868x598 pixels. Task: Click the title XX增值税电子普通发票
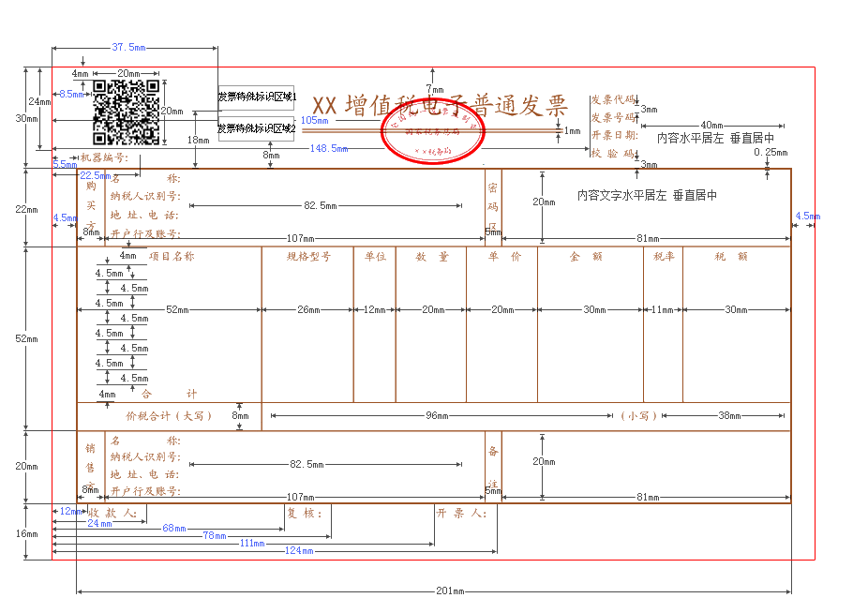(x=440, y=105)
